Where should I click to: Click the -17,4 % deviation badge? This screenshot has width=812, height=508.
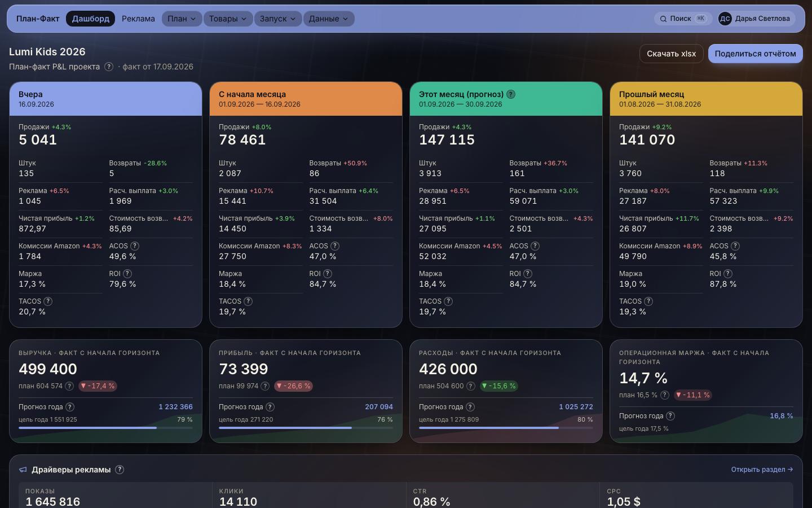click(x=98, y=386)
